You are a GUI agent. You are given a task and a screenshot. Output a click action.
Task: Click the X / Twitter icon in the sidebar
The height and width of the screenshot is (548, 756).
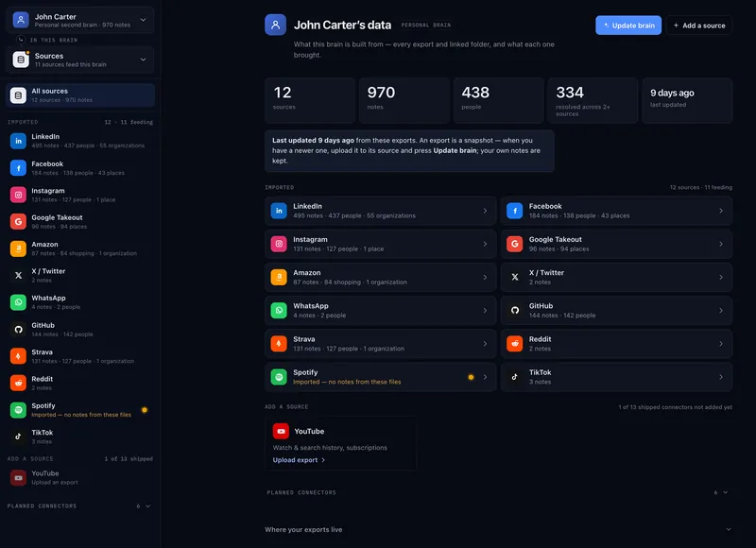18,275
